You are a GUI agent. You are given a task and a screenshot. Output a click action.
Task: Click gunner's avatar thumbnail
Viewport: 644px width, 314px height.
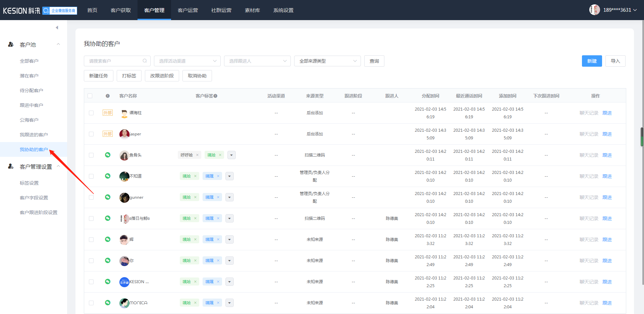click(124, 197)
